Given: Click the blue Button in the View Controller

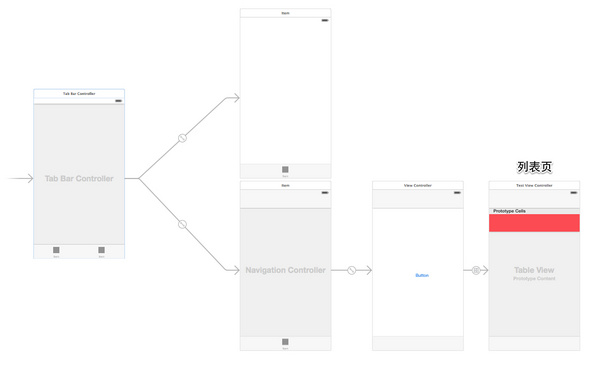Looking at the screenshot, I should click(422, 275).
